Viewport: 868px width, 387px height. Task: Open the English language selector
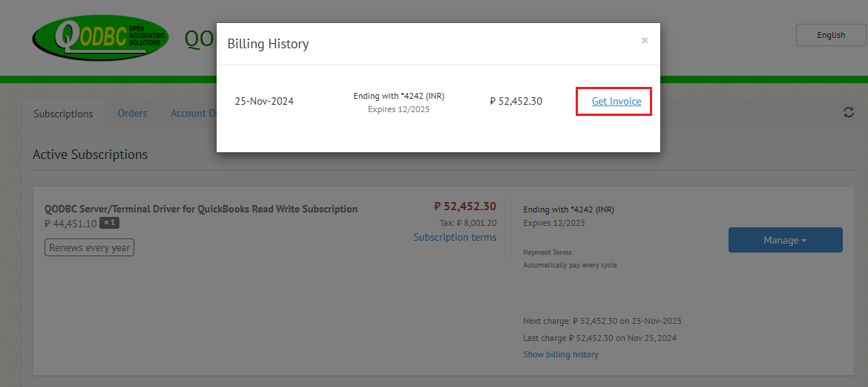pyautogui.click(x=831, y=35)
